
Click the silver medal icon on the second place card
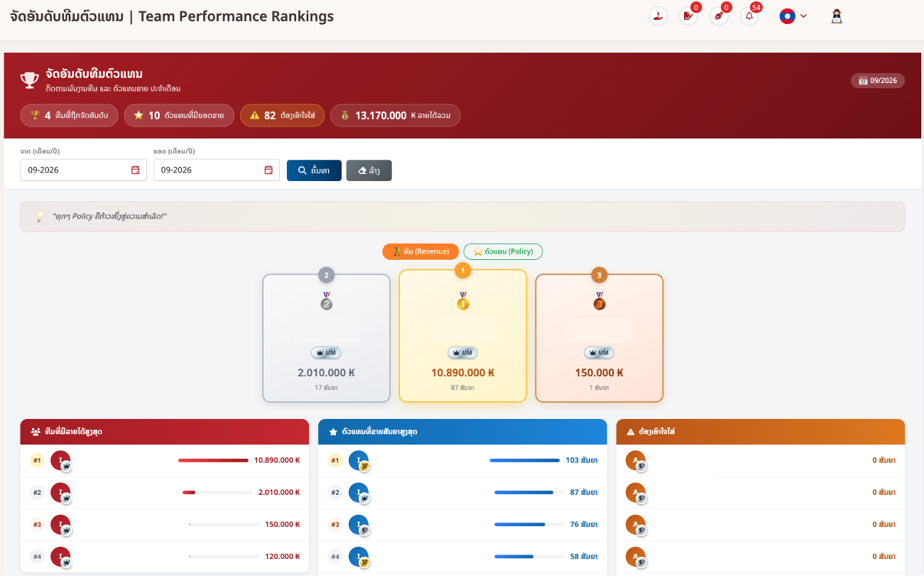[327, 300]
